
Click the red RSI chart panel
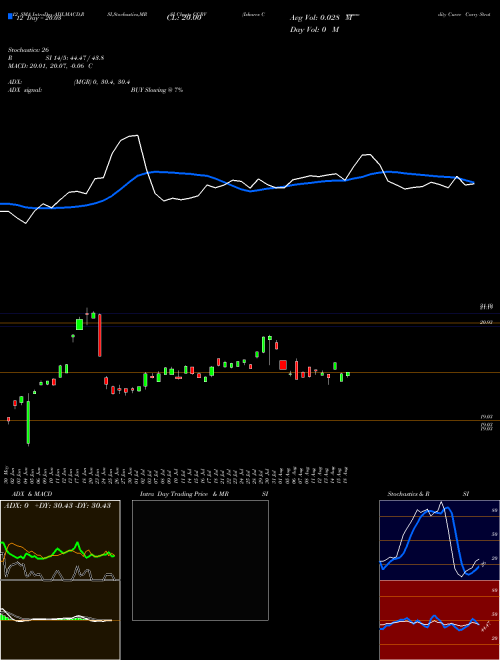[x=439, y=620]
